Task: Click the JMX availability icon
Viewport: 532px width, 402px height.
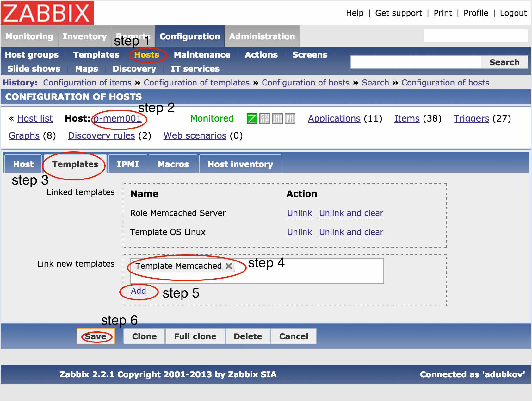Action: 278,118
